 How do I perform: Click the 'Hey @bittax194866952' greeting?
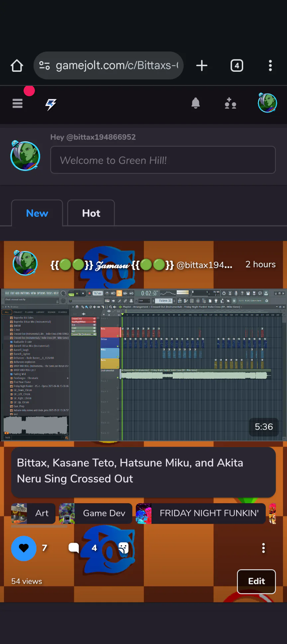(93, 137)
